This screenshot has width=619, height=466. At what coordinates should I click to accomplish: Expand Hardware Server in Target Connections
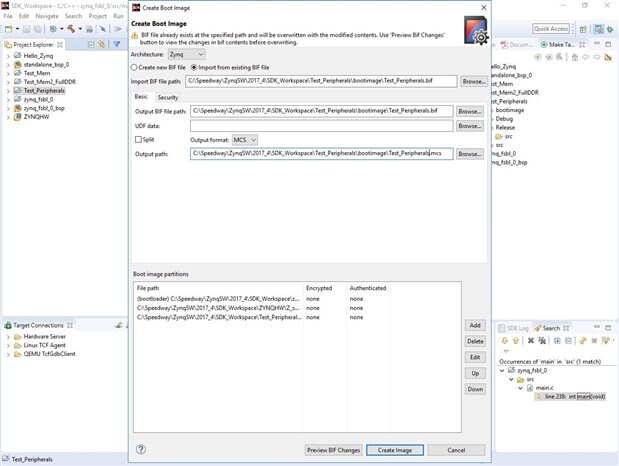tap(8, 337)
